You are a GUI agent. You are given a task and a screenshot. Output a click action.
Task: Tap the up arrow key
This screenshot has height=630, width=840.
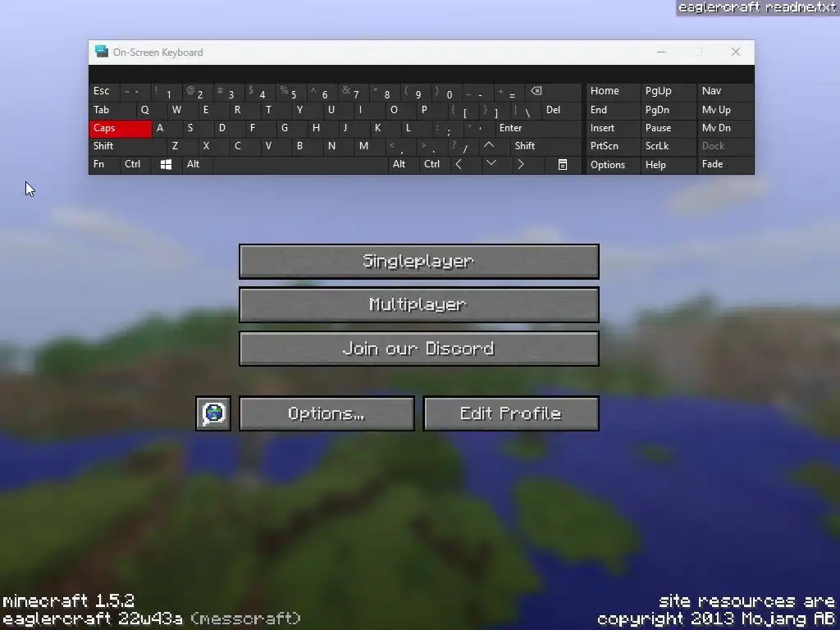coord(489,146)
